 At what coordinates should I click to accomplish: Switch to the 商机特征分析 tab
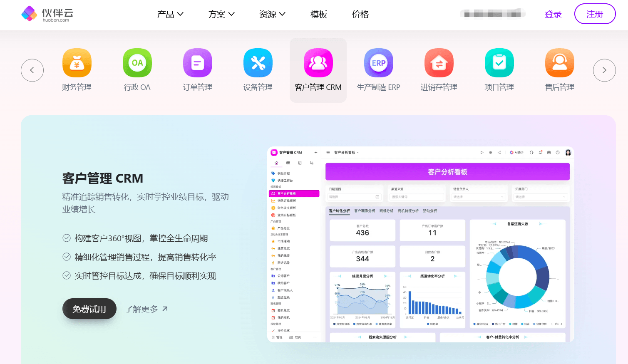click(x=408, y=211)
